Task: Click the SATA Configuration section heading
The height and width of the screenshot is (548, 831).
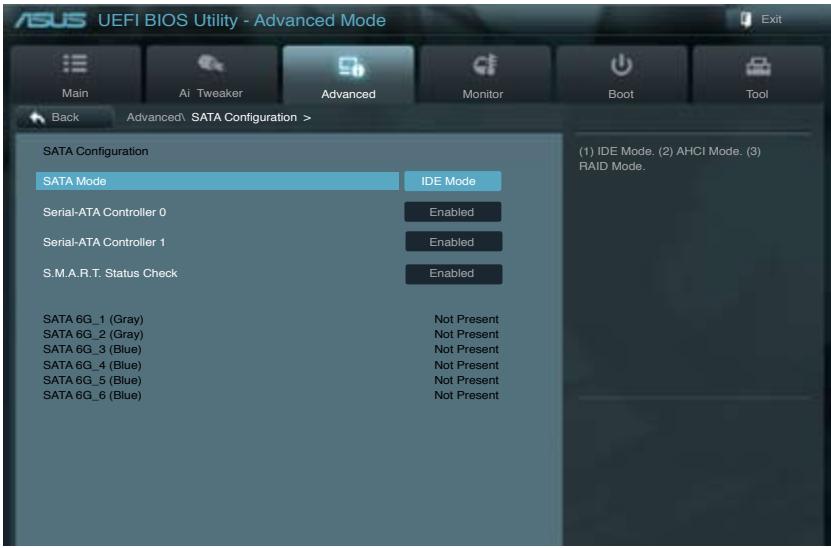Action: (95, 152)
